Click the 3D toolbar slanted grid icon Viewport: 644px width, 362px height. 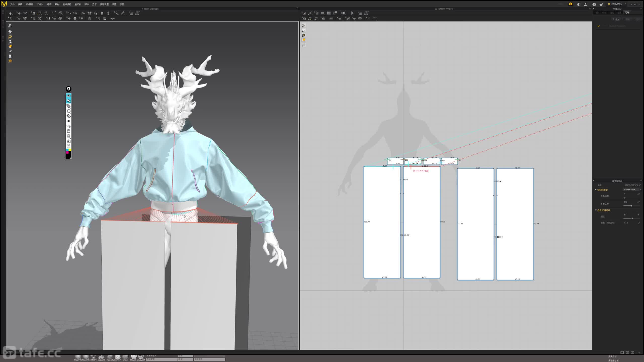click(x=137, y=13)
